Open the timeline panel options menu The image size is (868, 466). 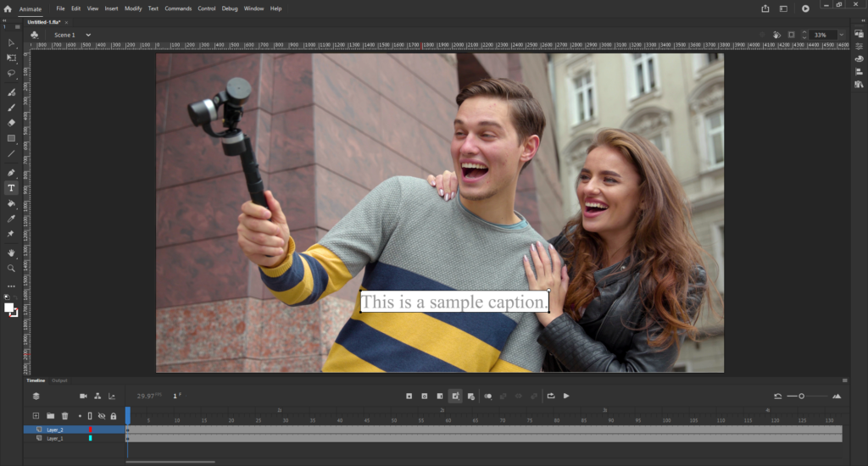[844, 380]
